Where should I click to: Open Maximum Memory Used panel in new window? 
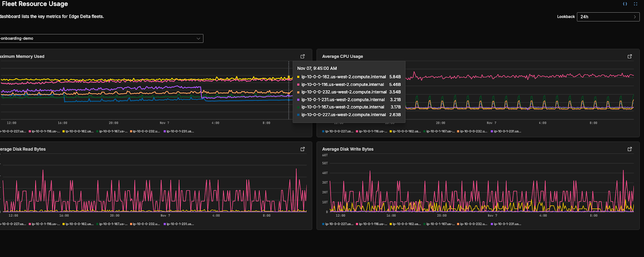click(x=303, y=56)
